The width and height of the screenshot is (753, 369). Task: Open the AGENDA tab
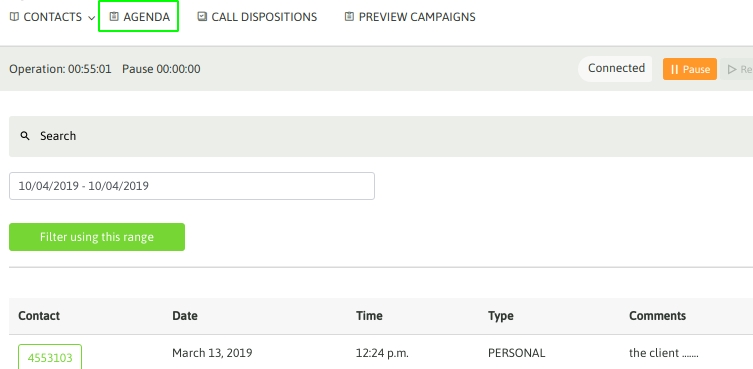pyautogui.click(x=139, y=17)
